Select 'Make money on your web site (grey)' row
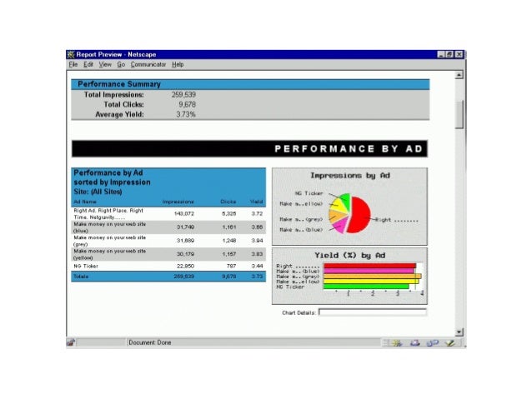532x399 pixels. click(168, 241)
